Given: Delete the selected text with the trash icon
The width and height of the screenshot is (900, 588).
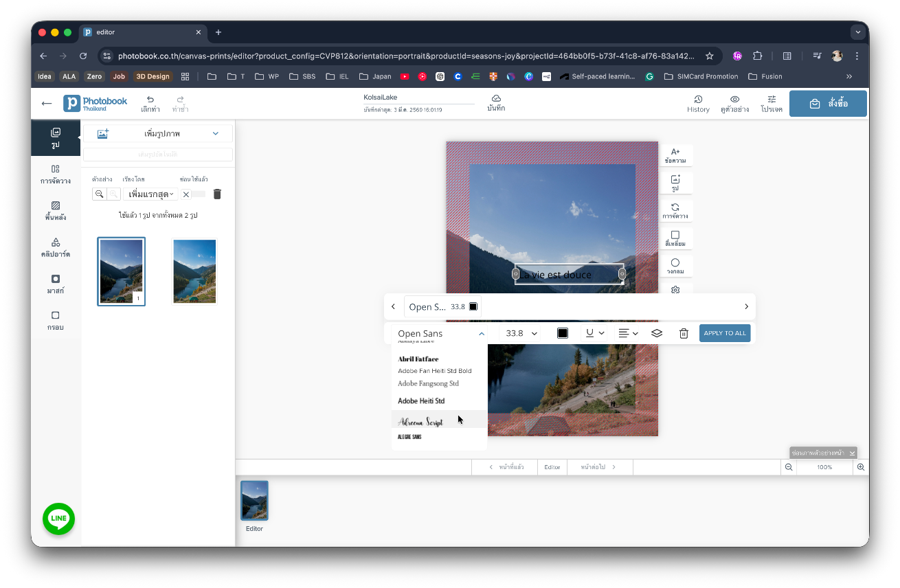Looking at the screenshot, I should click(684, 333).
